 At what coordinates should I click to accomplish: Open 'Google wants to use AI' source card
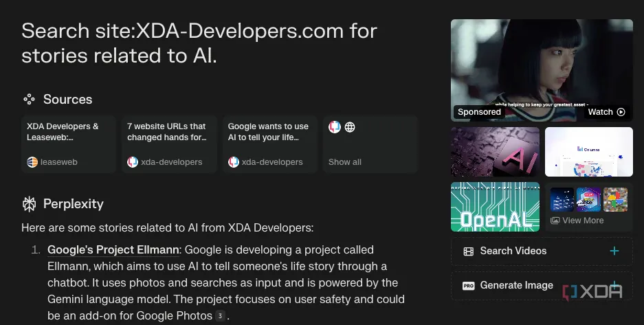(x=270, y=144)
